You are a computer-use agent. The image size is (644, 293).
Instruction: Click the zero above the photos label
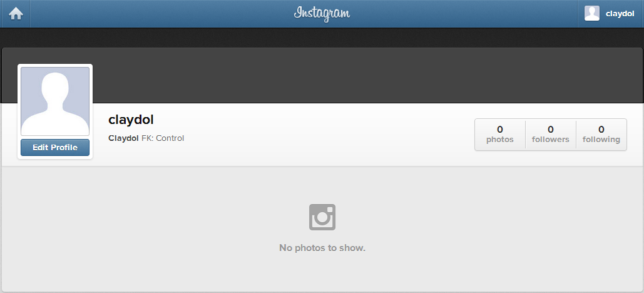pyautogui.click(x=500, y=130)
